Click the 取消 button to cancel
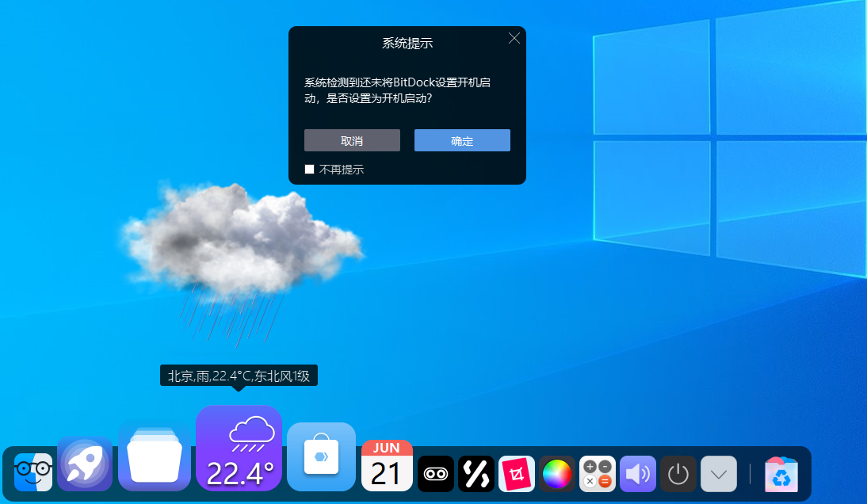The image size is (867, 504). [352, 140]
